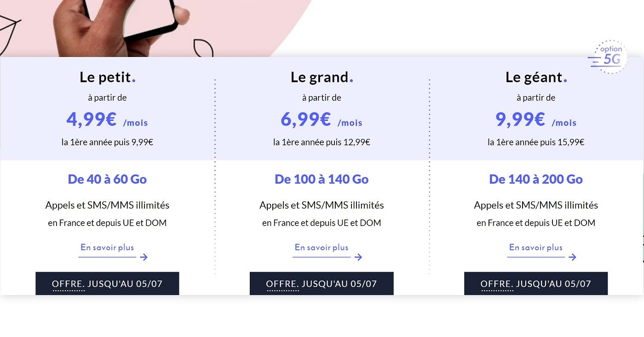Click the 9,99€ /mois price

pos(536,120)
